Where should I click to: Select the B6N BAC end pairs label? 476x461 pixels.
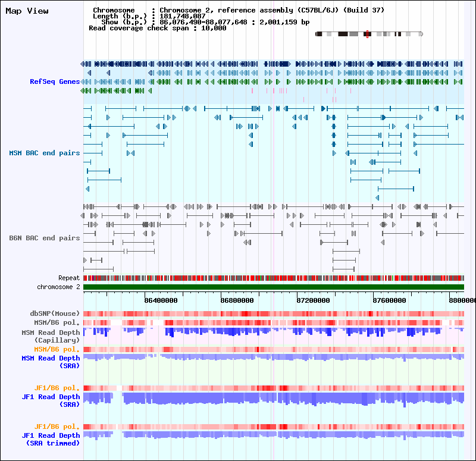(45, 238)
